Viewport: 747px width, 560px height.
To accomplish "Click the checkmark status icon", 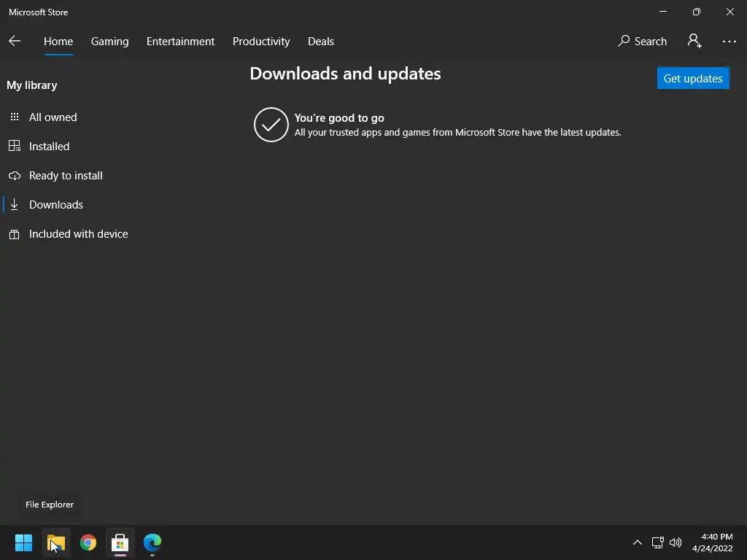I will pos(271,125).
